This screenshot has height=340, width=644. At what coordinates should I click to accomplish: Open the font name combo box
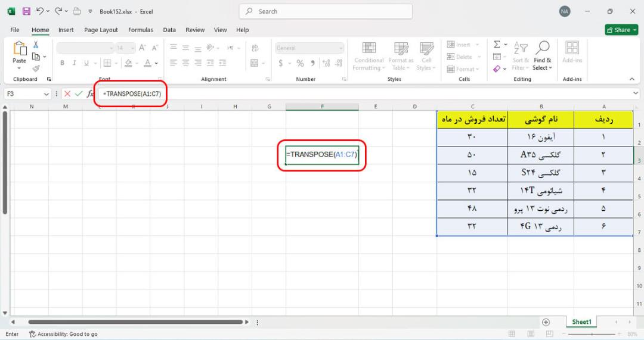pyautogui.click(x=85, y=48)
